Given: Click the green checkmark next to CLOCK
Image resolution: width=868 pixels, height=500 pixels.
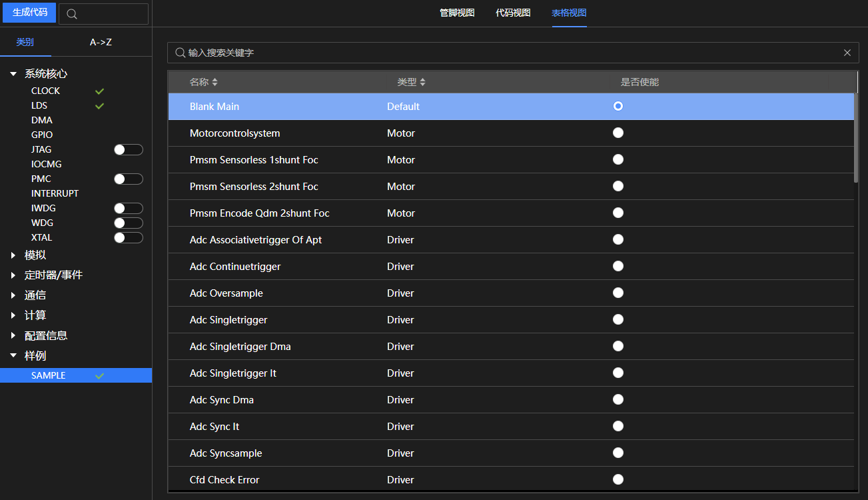Looking at the screenshot, I should point(99,91).
